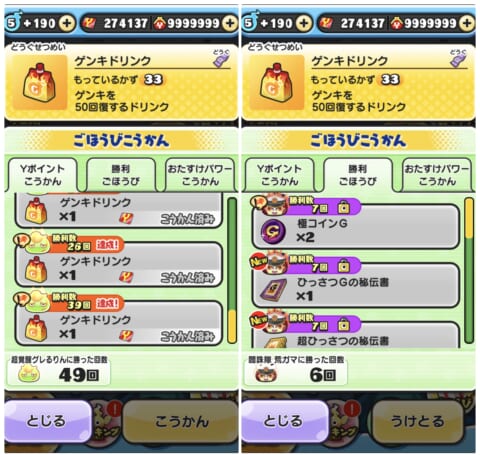Tap lock icon on 極コインG reward
The height and width of the screenshot is (455, 480).
point(343,208)
